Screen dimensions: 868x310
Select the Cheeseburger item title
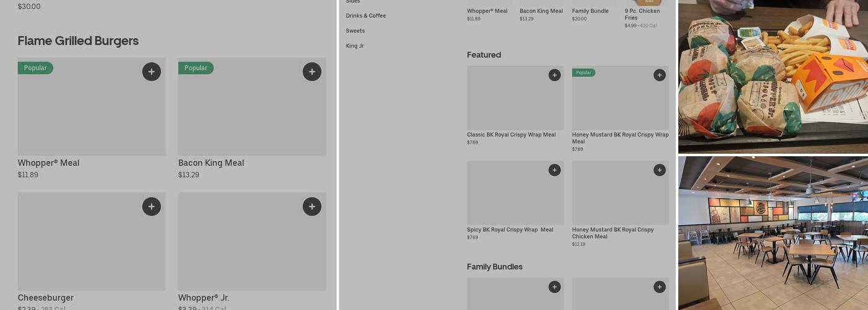coord(46,298)
